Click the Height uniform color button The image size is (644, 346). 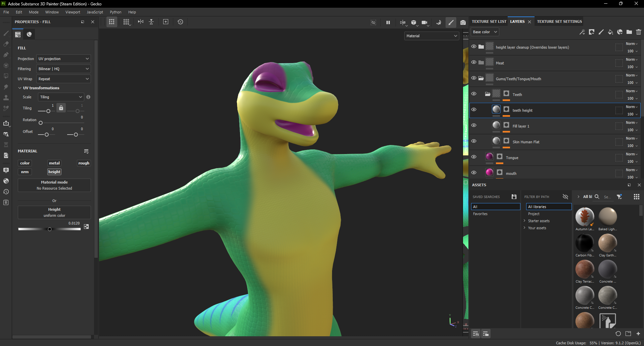pyautogui.click(x=54, y=212)
